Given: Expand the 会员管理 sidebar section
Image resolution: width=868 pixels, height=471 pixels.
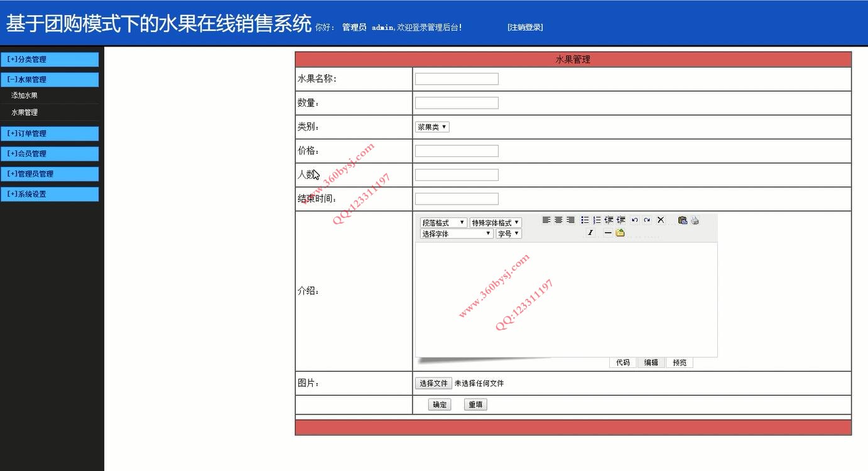Looking at the screenshot, I should pyautogui.click(x=50, y=154).
